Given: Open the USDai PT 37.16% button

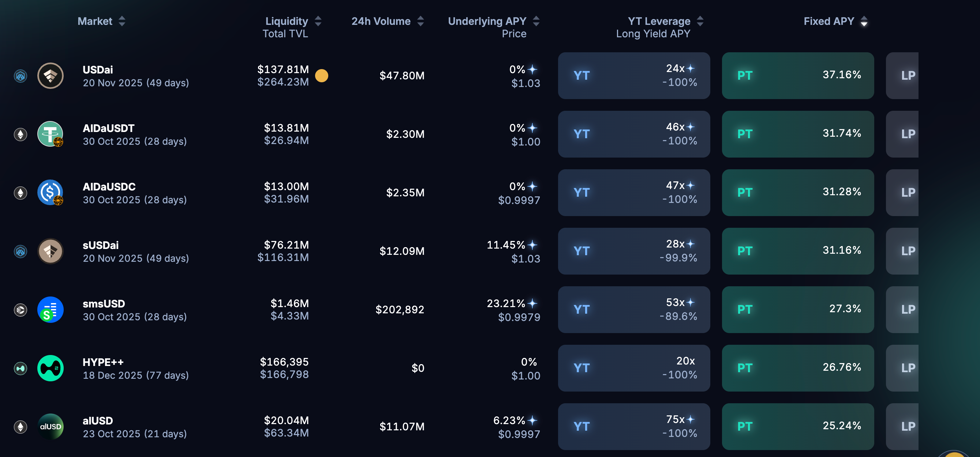Looking at the screenshot, I should pyautogui.click(x=797, y=76).
